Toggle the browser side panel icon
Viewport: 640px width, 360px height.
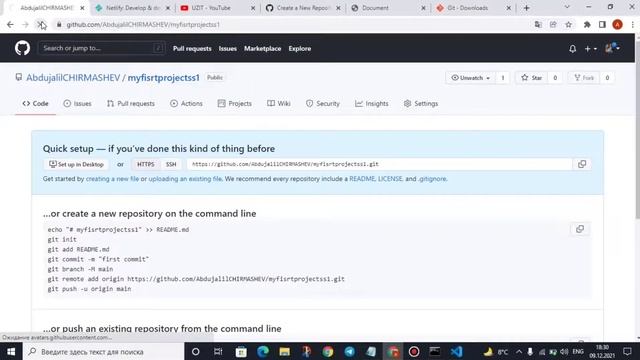(x=602, y=24)
